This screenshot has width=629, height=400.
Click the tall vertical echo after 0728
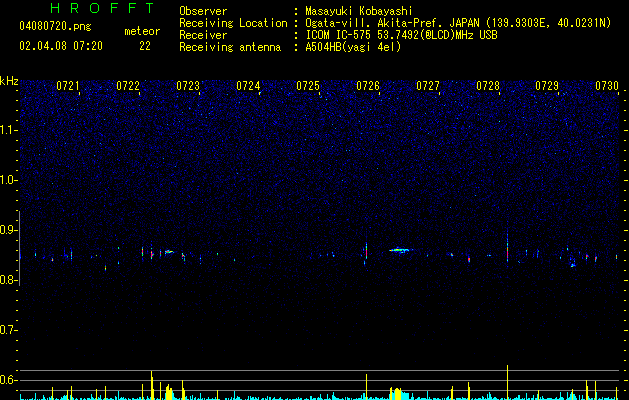tap(507, 246)
